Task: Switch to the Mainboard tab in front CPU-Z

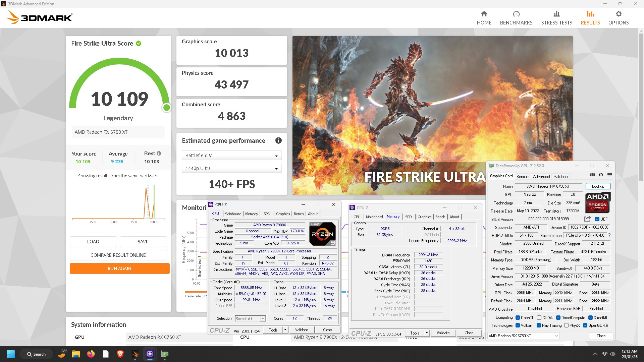Action: 233,214
